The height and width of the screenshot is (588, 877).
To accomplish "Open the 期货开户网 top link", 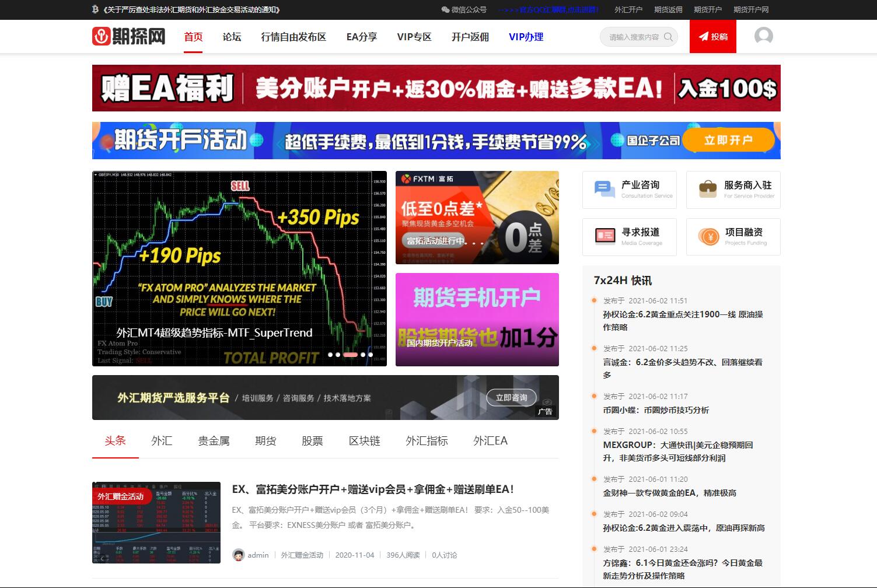I will click(751, 9).
